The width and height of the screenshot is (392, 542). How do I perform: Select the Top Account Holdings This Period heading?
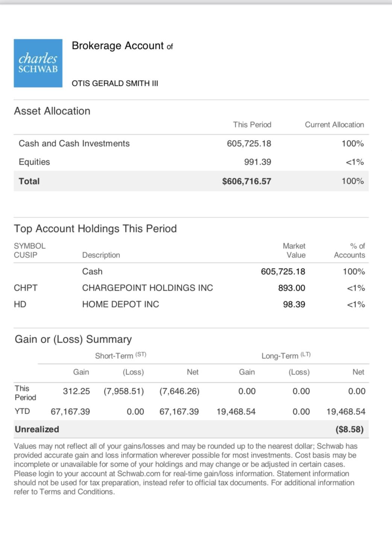point(95,229)
